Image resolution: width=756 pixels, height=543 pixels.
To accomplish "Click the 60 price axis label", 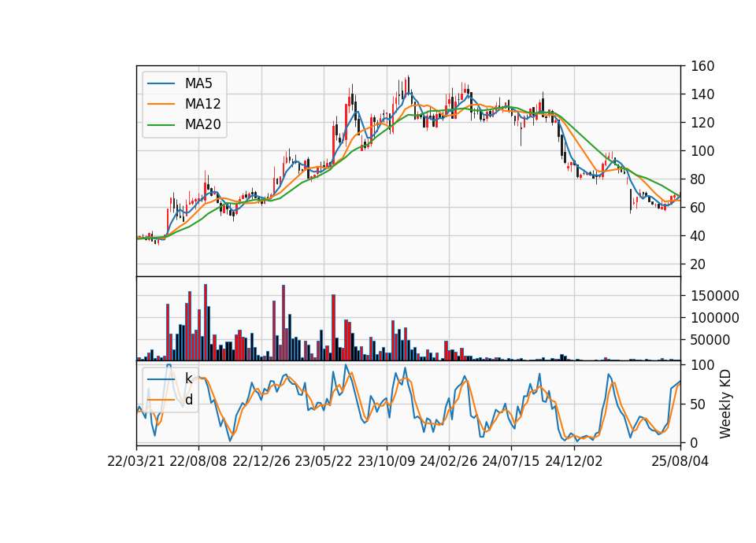I will pyautogui.click(x=699, y=208).
